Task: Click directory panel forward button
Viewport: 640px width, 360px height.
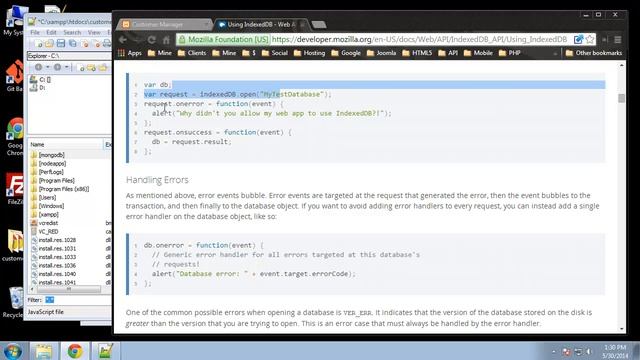Action: [58, 67]
